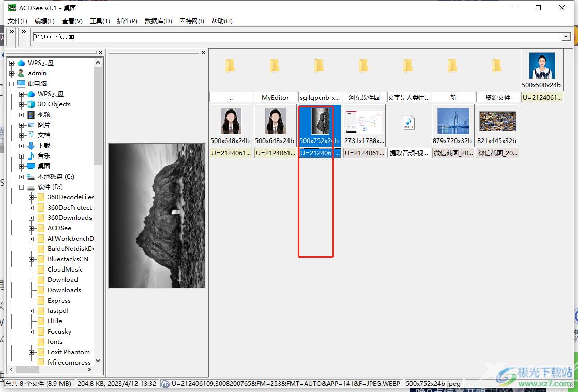
Task: Open the 编辑(E) menu
Action: pos(44,21)
